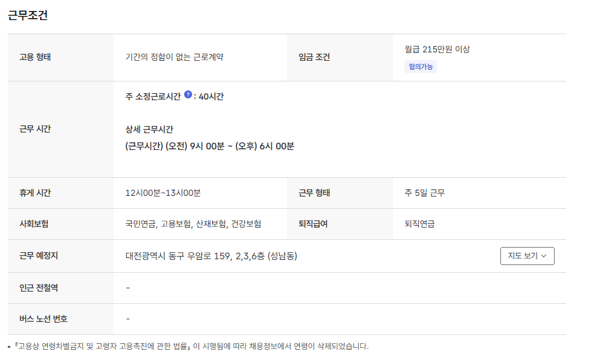This screenshot has width=596, height=364.
Task: Click the 주 5일 근무 value
Action: 424,193
